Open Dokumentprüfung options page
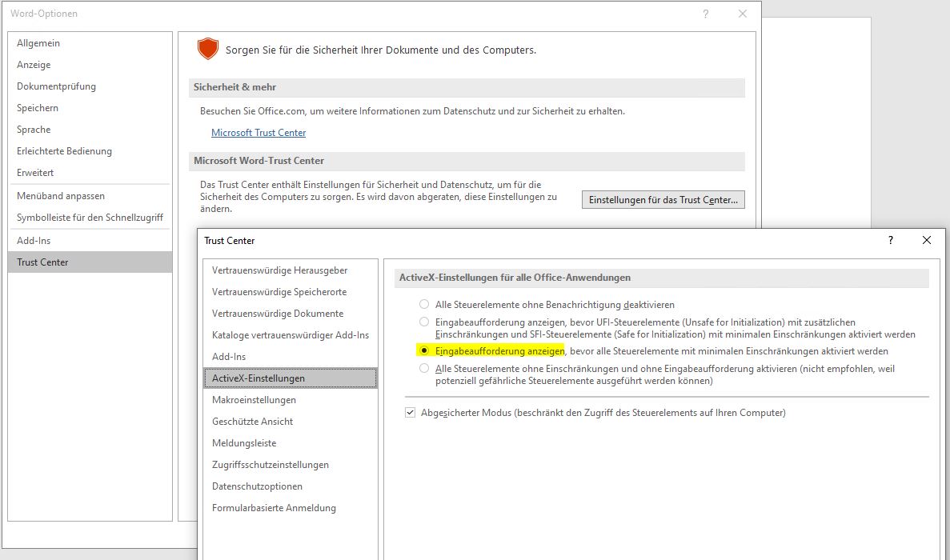950x560 pixels. click(x=56, y=86)
